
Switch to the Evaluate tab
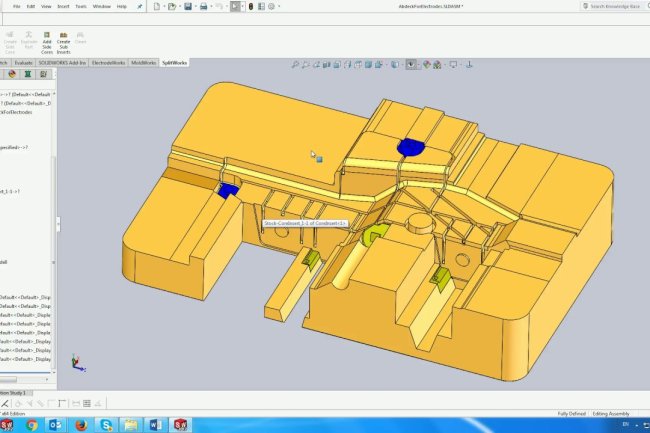(x=23, y=63)
